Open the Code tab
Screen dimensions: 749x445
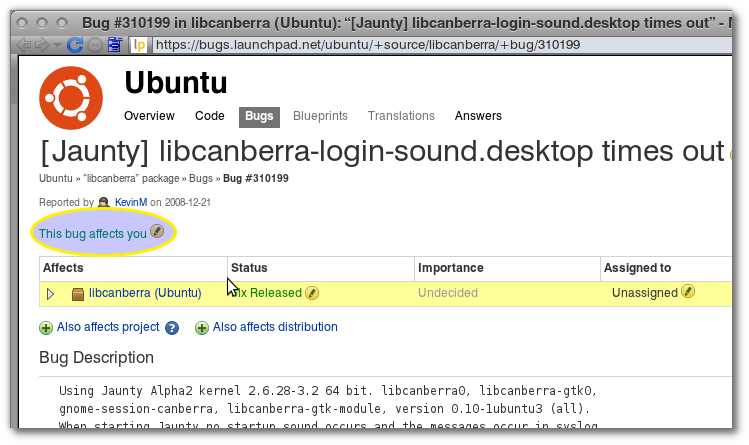tap(210, 116)
